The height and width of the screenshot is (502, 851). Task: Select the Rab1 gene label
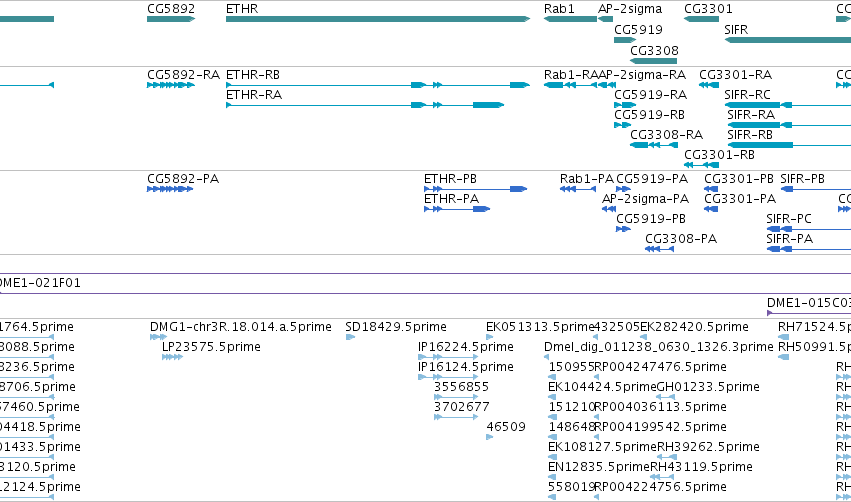tap(559, 9)
